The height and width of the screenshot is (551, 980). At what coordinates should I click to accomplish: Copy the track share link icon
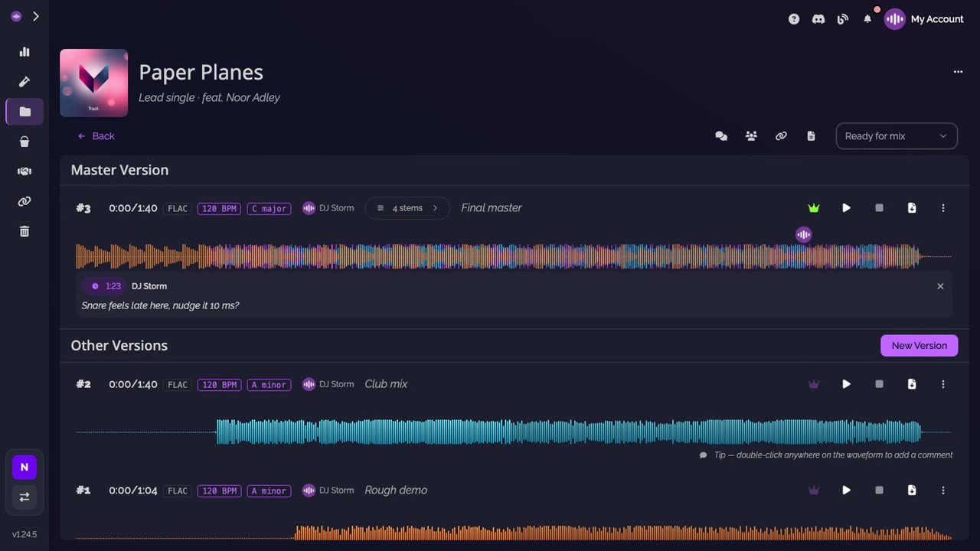[x=781, y=136]
